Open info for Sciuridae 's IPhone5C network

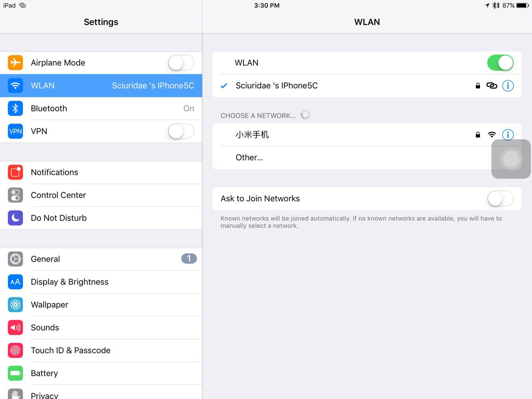(x=508, y=86)
